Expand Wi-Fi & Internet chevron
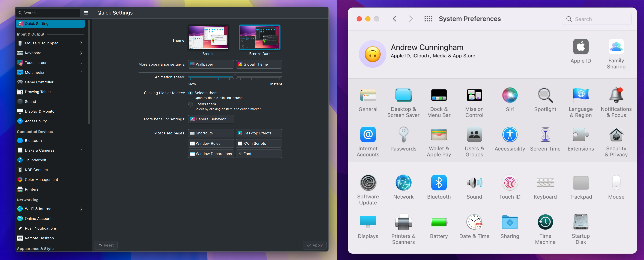Viewport: 644px width, 260px height. [x=81, y=209]
